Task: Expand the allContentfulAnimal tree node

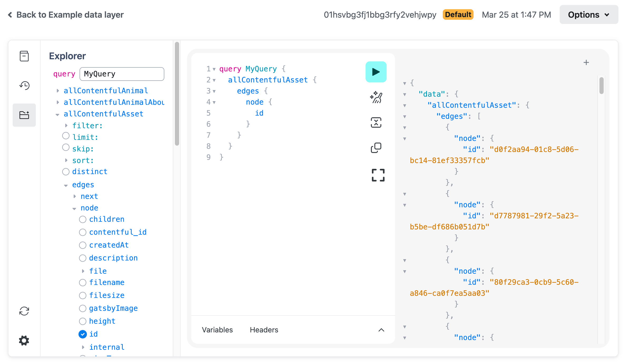Action: click(58, 91)
